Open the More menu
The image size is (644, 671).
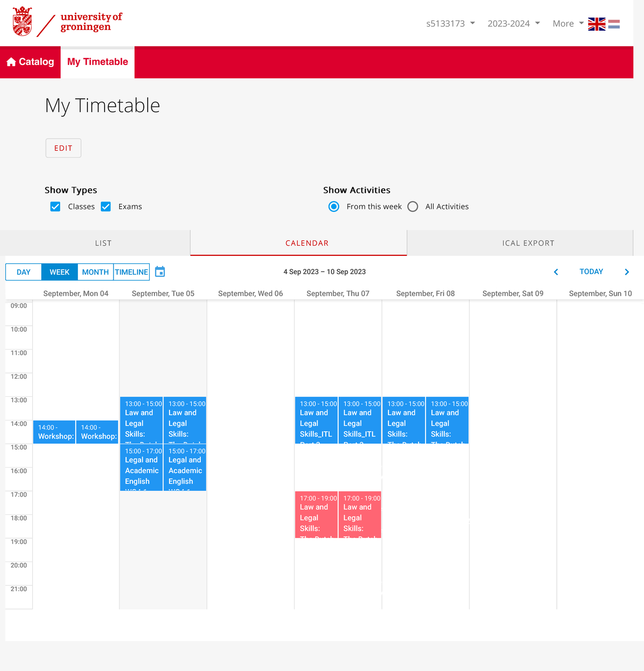point(567,24)
